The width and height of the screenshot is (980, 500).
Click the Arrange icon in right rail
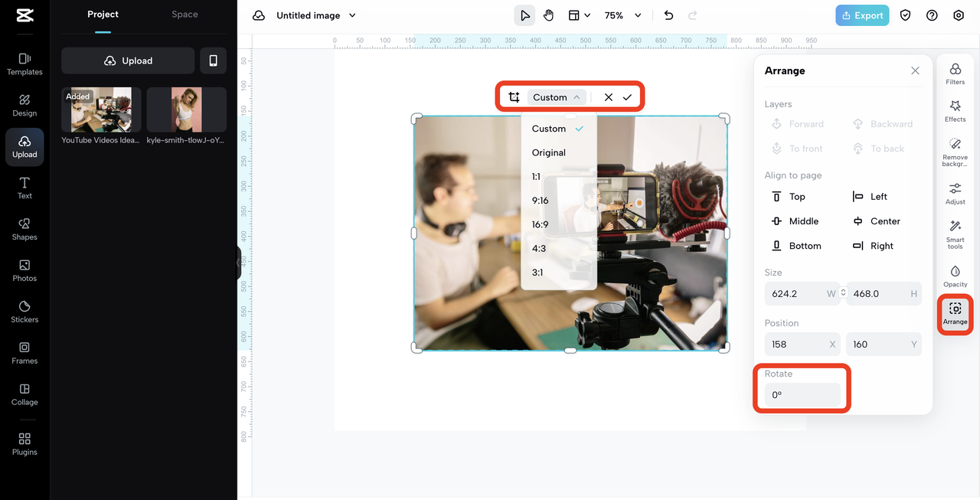[x=955, y=313]
